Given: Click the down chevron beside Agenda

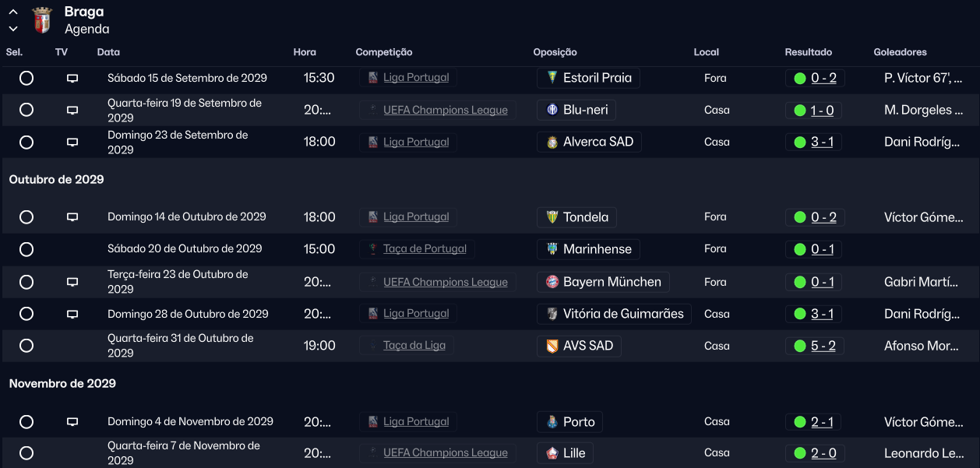Looking at the screenshot, I should click(x=13, y=29).
